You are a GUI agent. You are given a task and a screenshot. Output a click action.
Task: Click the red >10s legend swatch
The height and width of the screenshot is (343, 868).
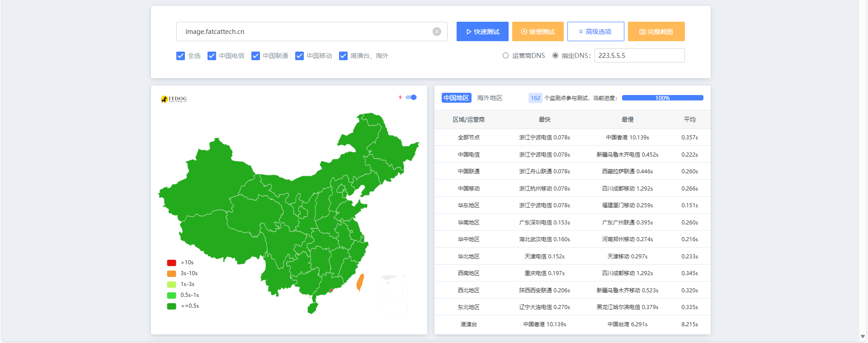pyautogui.click(x=171, y=263)
